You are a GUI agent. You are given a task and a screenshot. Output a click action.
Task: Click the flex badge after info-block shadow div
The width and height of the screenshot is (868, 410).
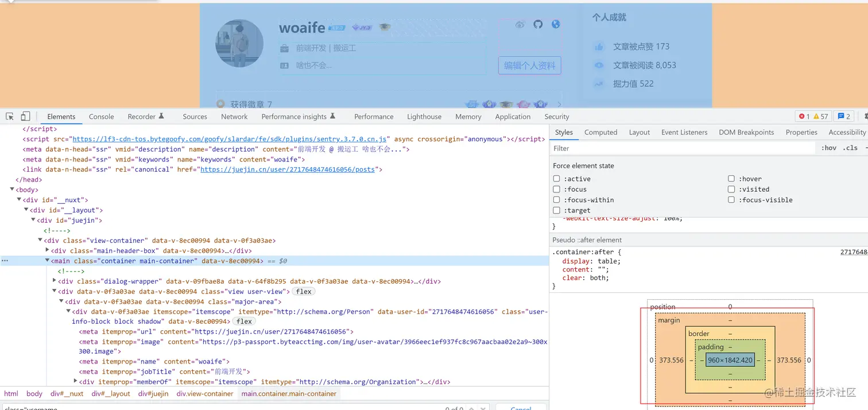244,322
